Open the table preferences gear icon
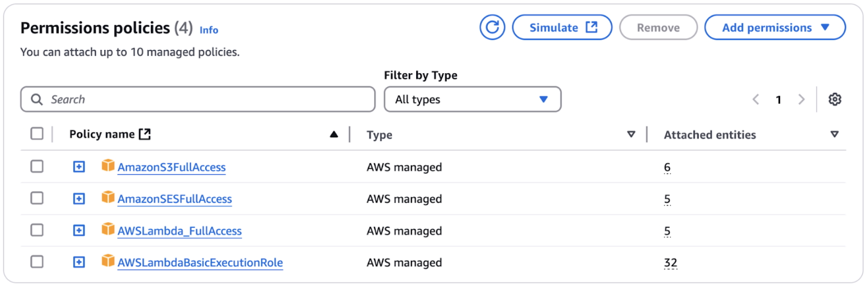This screenshot has width=868, height=287. point(835,99)
